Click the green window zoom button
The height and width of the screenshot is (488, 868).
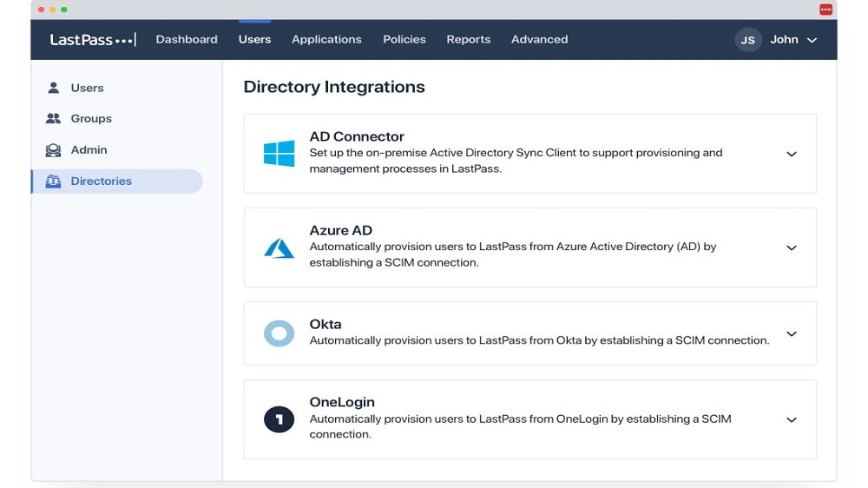pos(64,10)
